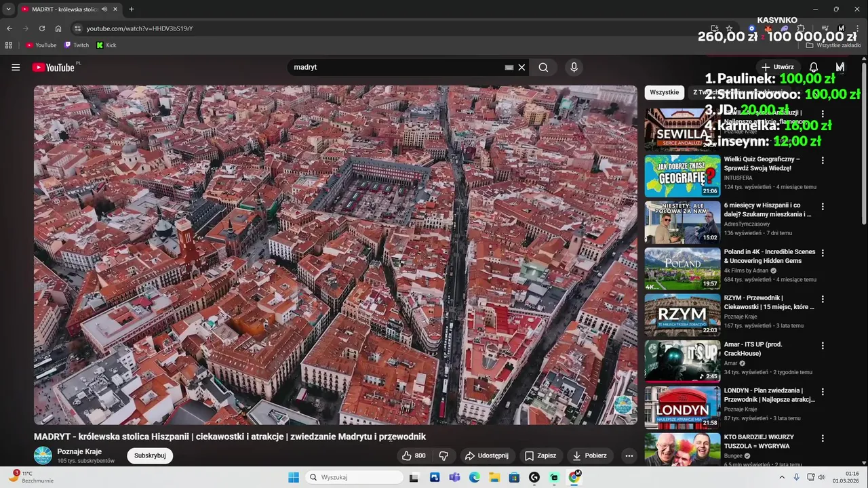This screenshot has width=868, height=488.
Task: Click the browser home icon
Action: pyautogui.click(x=58, y=28)
